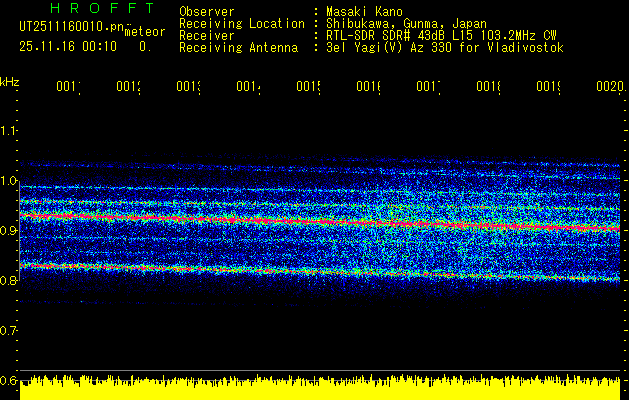Click the Receiver label
This screenshot has width=629, height=400.
207,36
